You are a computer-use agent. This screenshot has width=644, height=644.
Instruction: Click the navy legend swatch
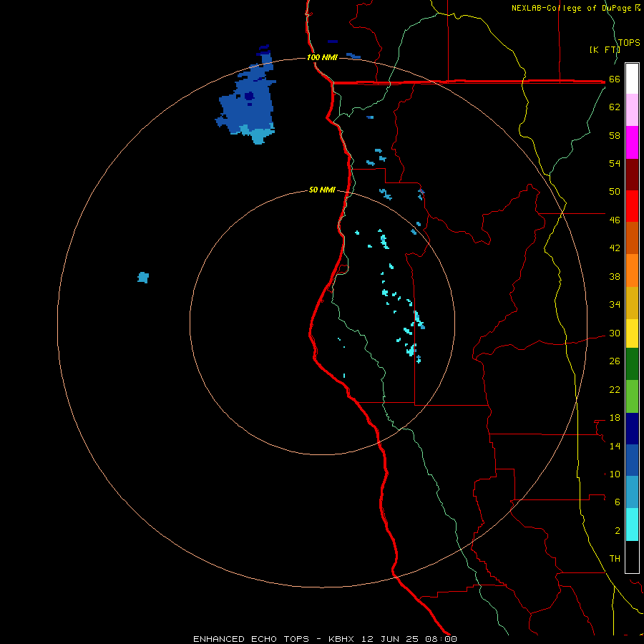632,429
